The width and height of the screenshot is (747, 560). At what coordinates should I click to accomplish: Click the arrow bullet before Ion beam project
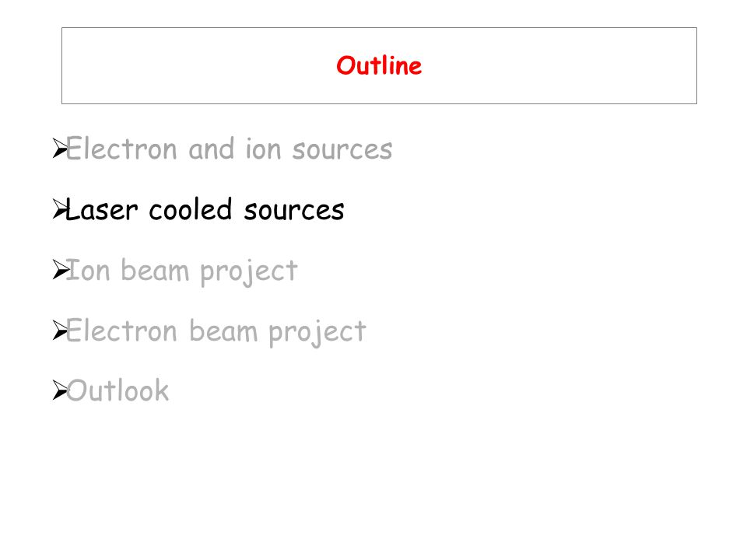coord(60,270)
